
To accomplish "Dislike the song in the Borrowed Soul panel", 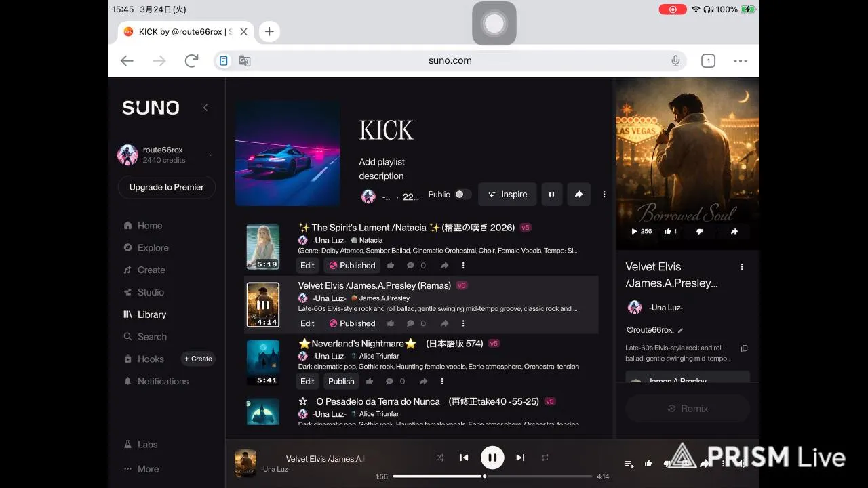I will click(x=700, y=231).
